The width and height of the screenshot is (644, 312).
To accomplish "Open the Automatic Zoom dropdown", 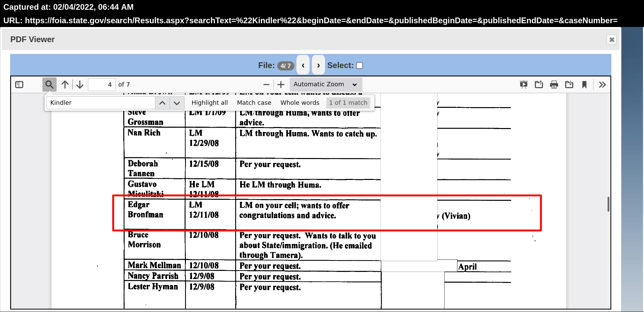I will point(325,84).
